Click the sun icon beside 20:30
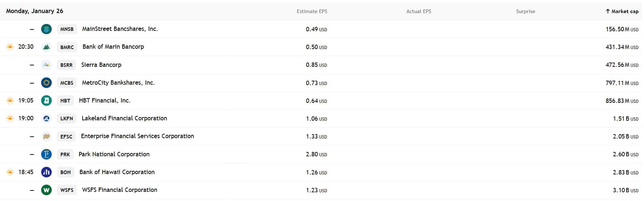644x201 pixels. pyautogui.click(x=10, y=47)
